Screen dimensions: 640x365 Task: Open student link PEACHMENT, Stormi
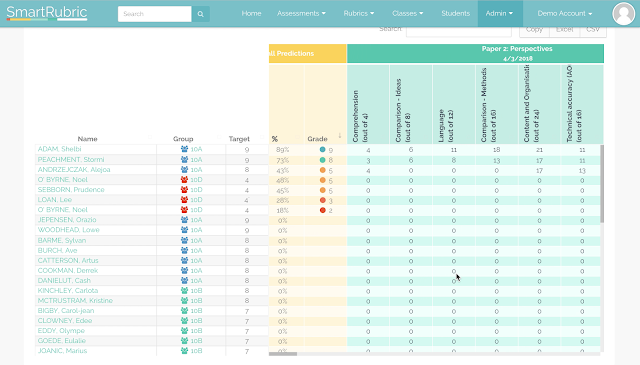coord(71,160)
